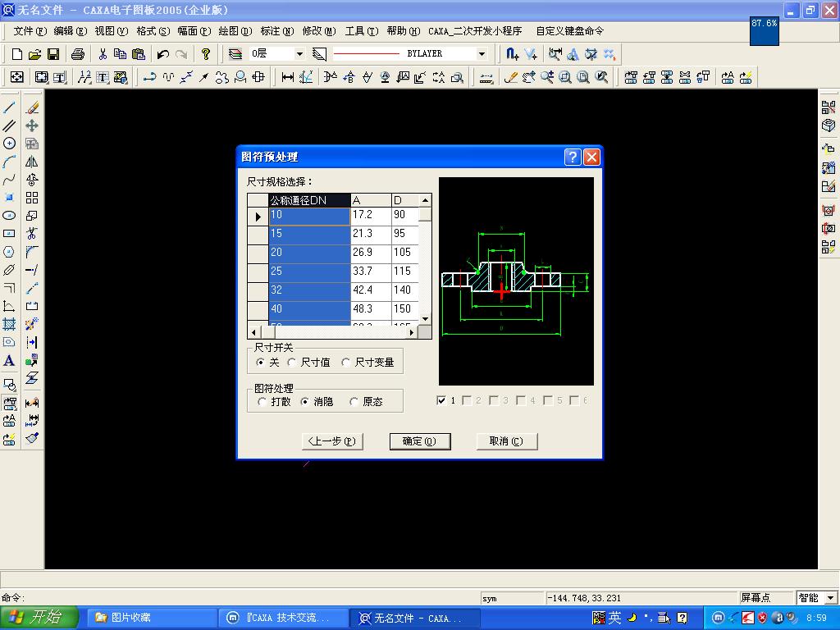Click the Help question mark toolbar icon
840x630 pixels.
(206, 53)
